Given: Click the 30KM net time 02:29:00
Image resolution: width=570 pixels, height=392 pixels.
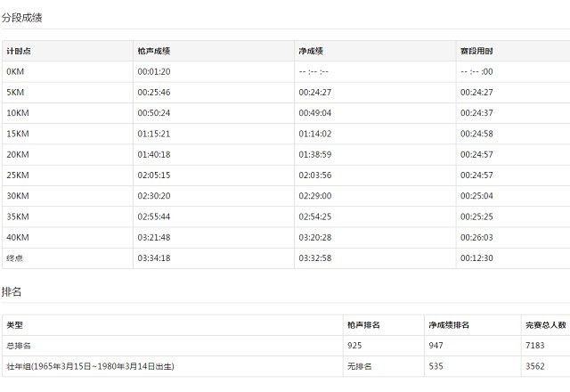Looking at the screenshot, I should click(314, 196).
